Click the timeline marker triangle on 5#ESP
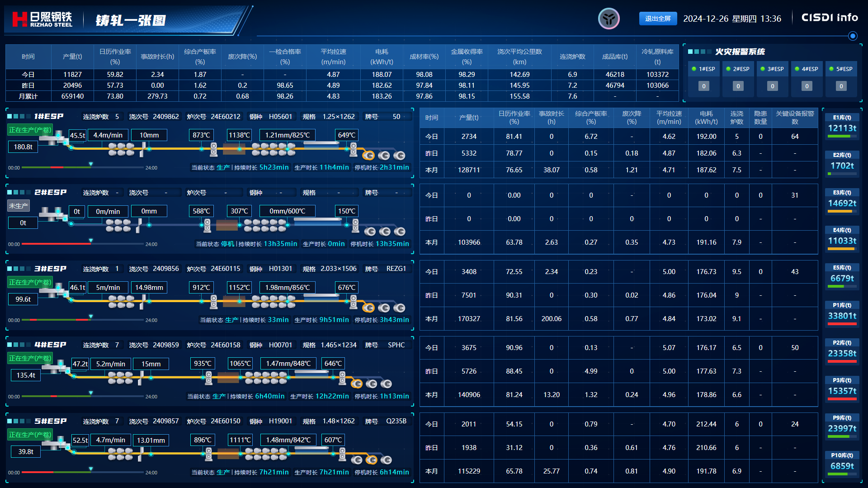 [x=91, y=469]
